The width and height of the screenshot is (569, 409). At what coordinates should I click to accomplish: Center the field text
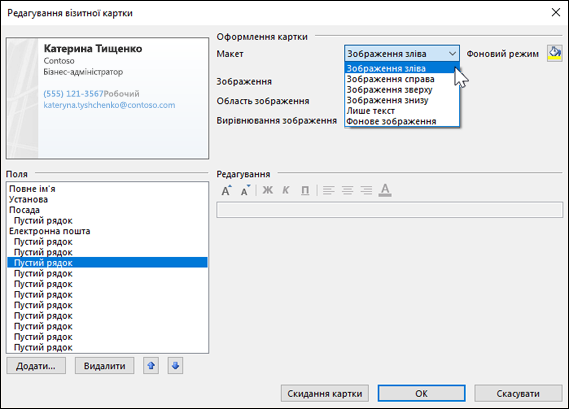pos(347,190)
